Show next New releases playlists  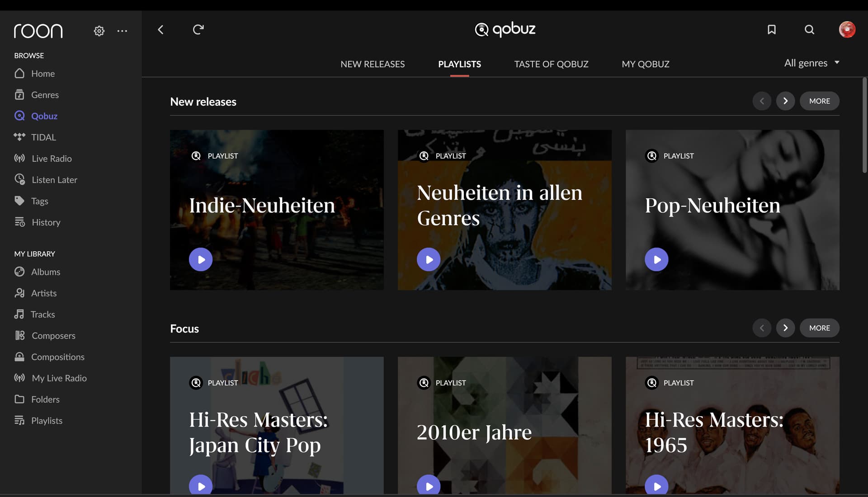(785, 101)
